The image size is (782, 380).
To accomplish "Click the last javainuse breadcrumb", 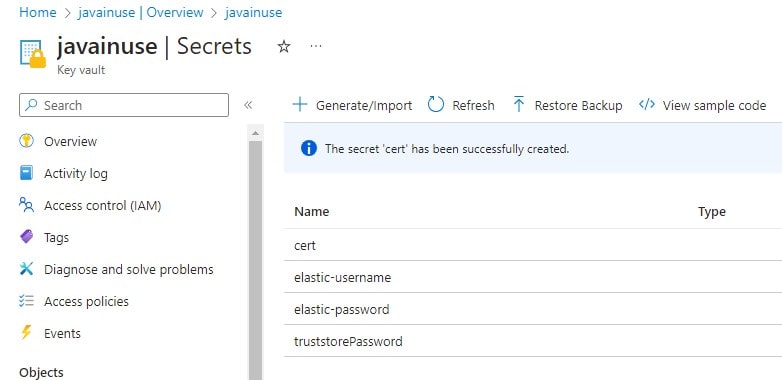I will (253, 12).
